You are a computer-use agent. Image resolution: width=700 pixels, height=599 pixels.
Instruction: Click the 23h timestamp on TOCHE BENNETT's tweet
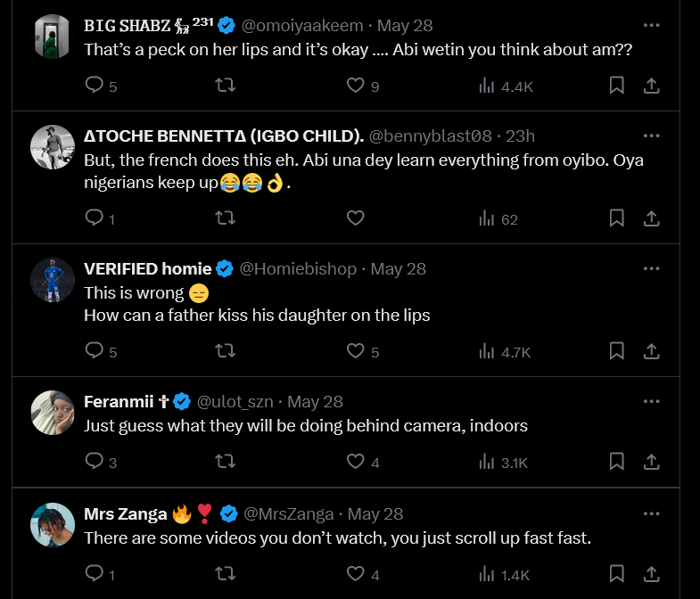[x=520, y=135]
